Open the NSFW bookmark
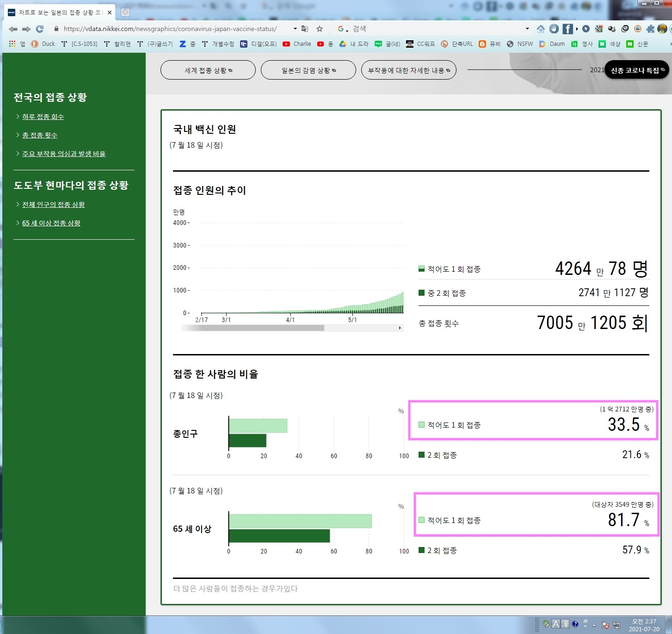The width and height of the screenshot is (672, 634). tap(520, 44)
